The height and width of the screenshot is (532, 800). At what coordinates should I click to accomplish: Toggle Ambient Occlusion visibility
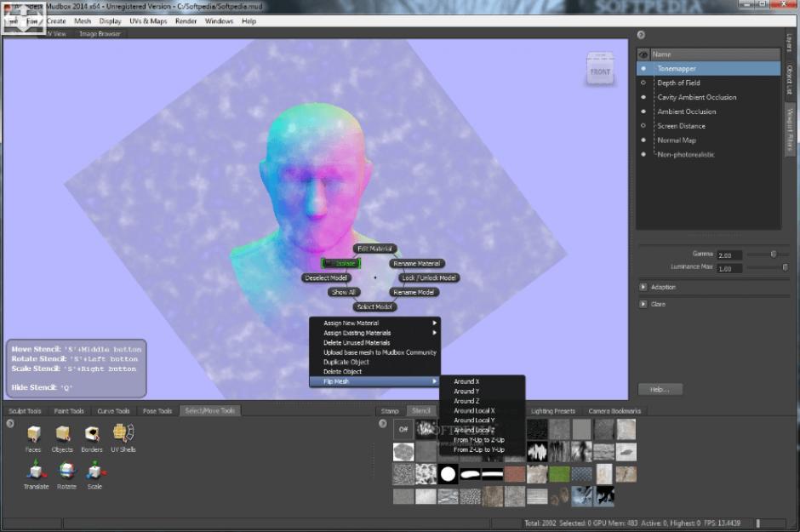click(643, 112)
